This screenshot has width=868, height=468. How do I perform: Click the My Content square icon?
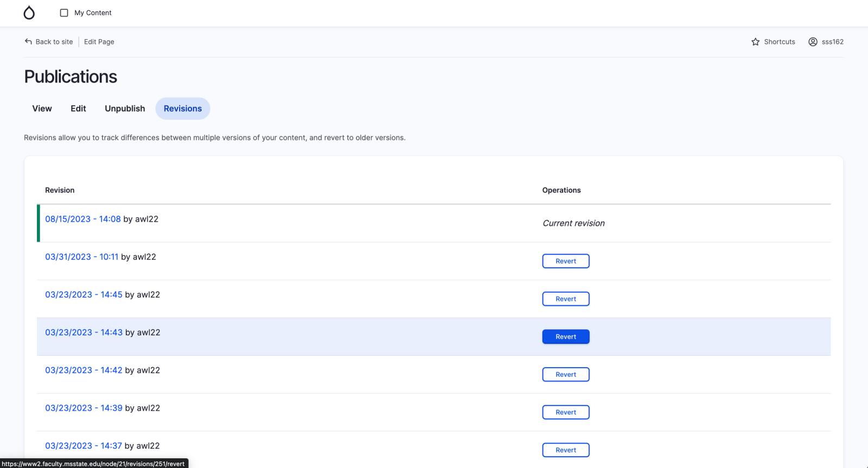point(64,13)
